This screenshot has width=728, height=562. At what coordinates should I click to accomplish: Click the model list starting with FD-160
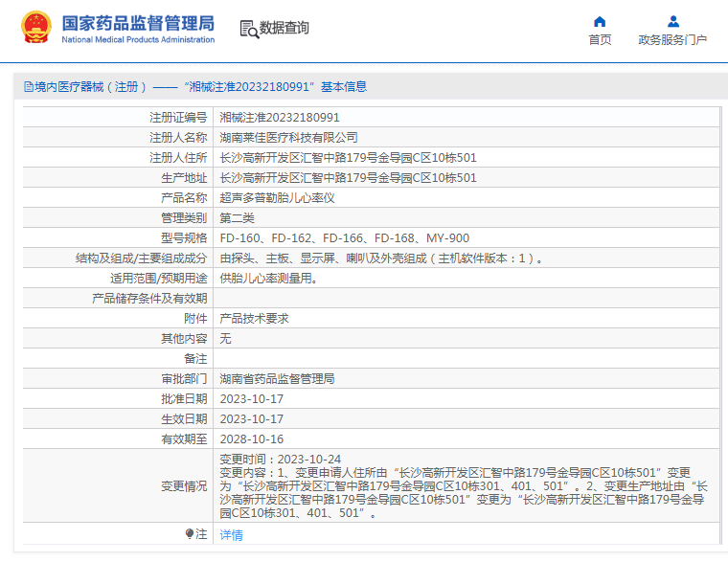point(344,238)
